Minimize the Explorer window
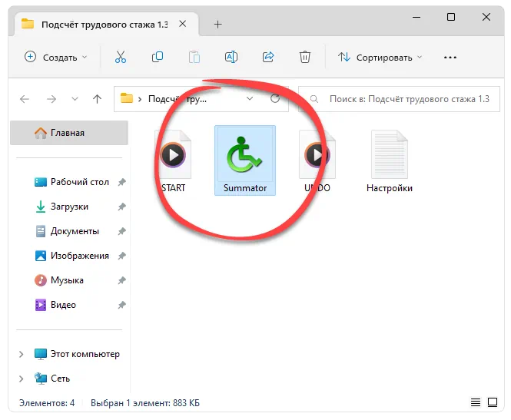Screen dimensions: 511x420 click(x=416, y=17)
